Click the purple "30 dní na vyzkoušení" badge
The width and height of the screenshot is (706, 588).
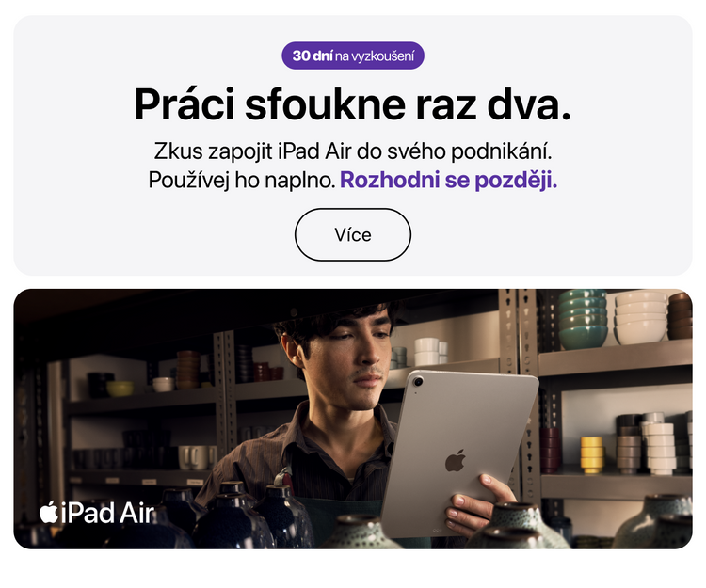pos(353,56)
